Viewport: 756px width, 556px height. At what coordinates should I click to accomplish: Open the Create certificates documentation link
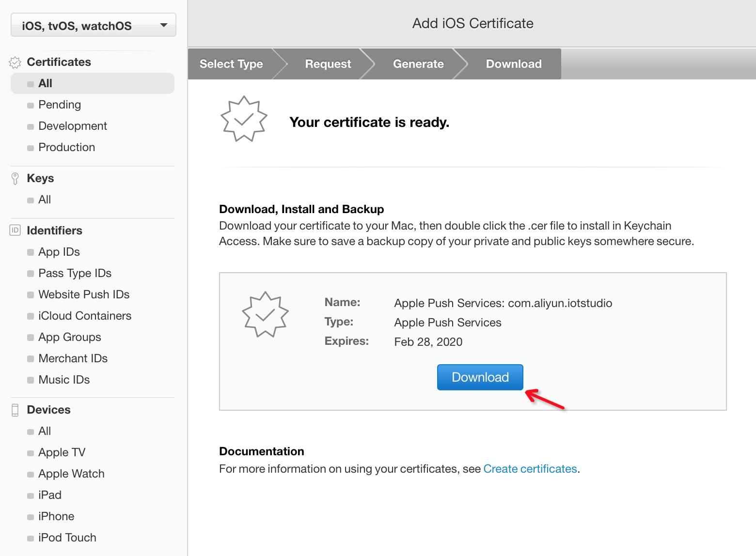530,469
